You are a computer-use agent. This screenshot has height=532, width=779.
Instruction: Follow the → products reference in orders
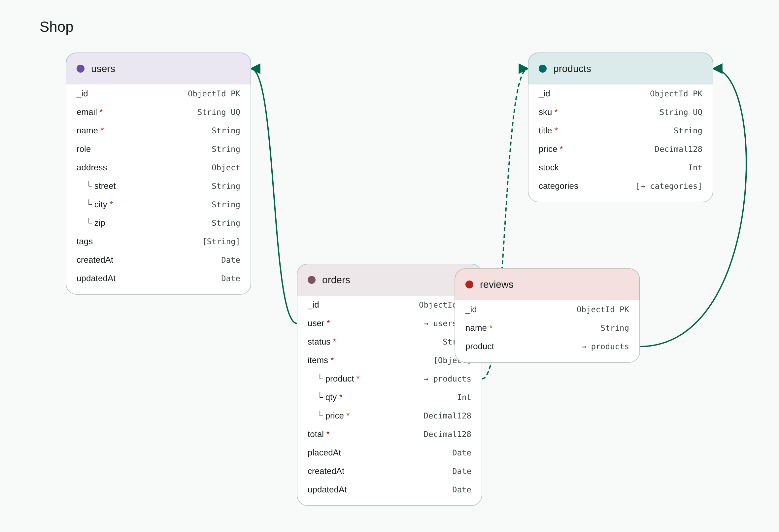(447, 379)
